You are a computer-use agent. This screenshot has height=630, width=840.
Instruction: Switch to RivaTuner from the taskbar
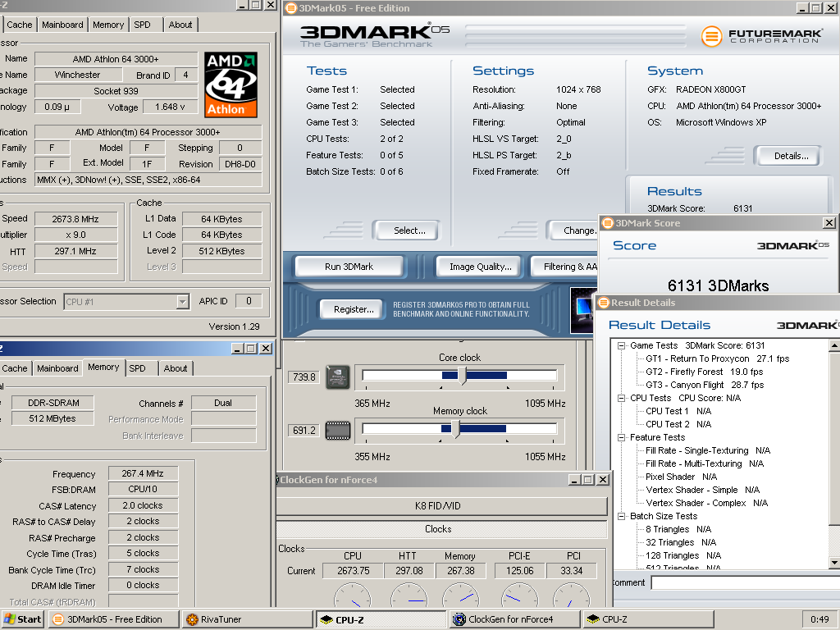click(x=246, y=619)
